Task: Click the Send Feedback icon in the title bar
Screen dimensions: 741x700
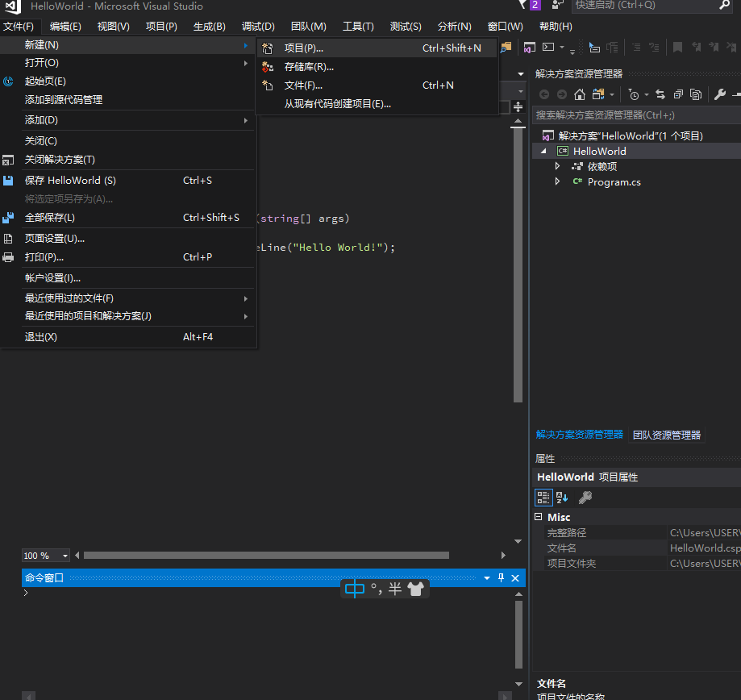Action: pos(556,6)
